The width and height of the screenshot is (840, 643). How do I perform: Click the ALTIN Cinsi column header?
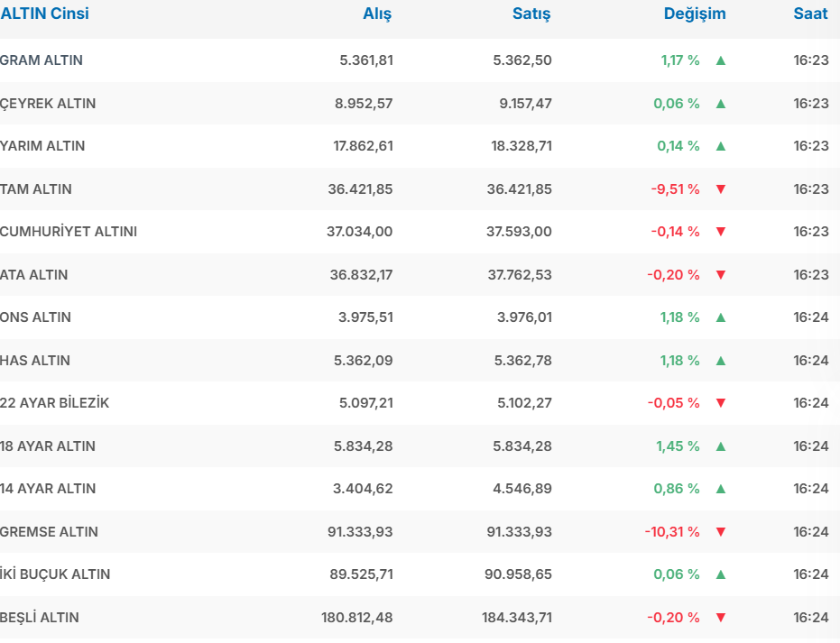[x=45, y=14]
